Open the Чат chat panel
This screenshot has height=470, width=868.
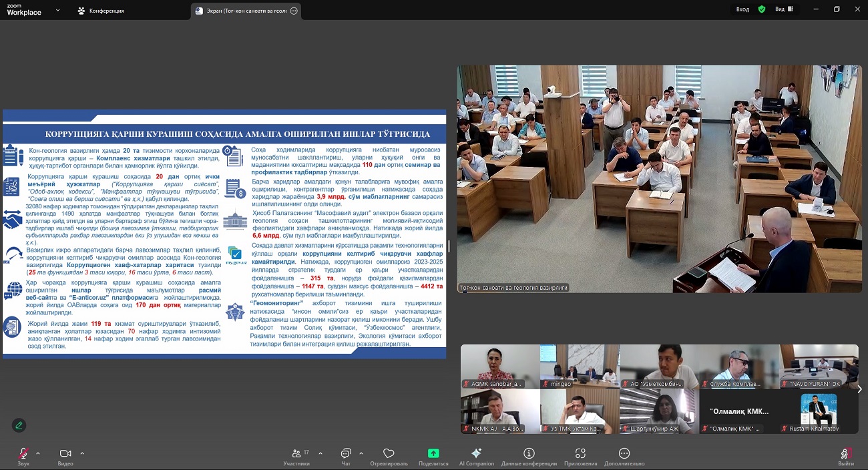(345, 455)
